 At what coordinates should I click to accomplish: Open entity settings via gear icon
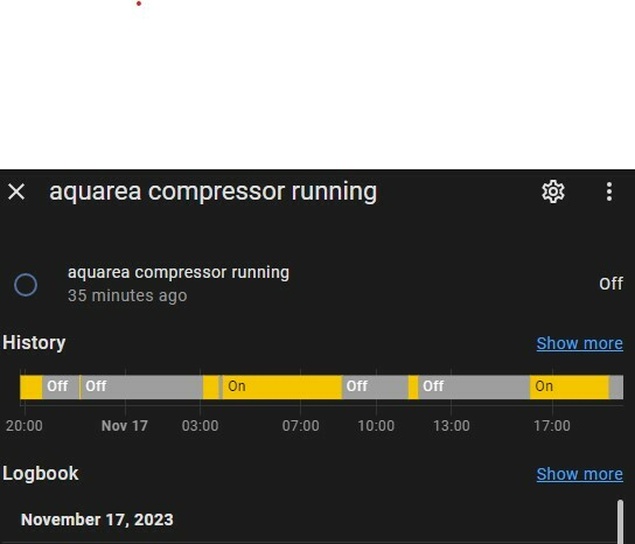click(553, 192)
